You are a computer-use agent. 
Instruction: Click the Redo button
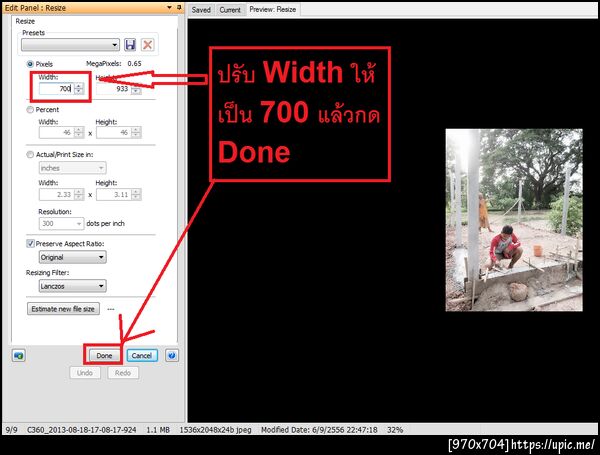coord(123,373)
